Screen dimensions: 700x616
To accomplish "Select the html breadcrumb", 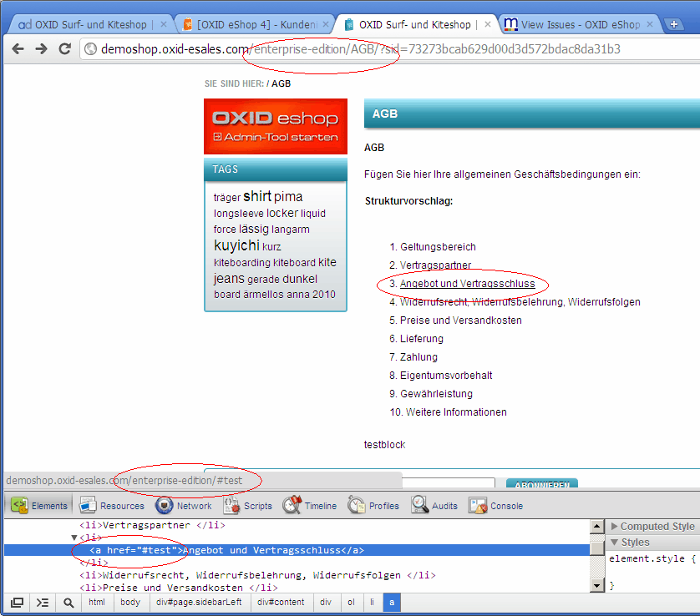I will [x=96, y=602].
